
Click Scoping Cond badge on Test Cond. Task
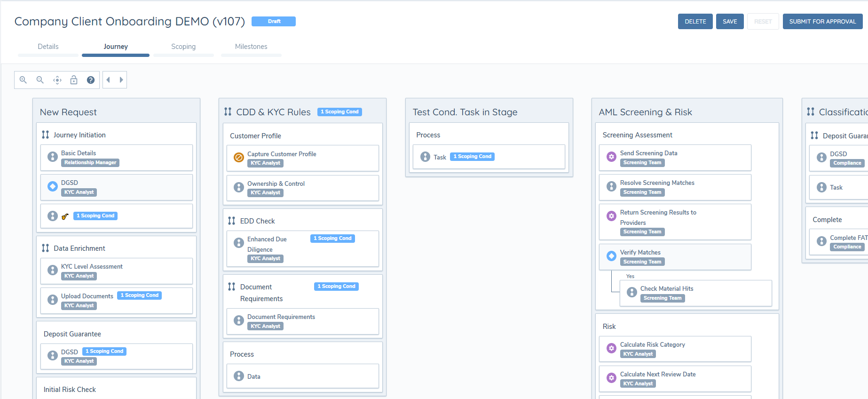(472, 157)
